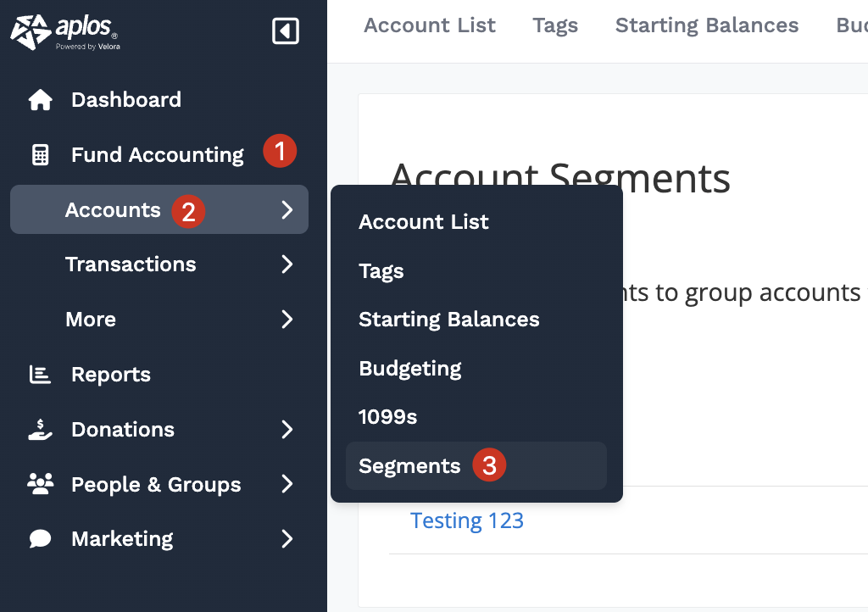868x612 pixels.
Task: Expand the More submenu chevron
Action: [x=287, y=320]
